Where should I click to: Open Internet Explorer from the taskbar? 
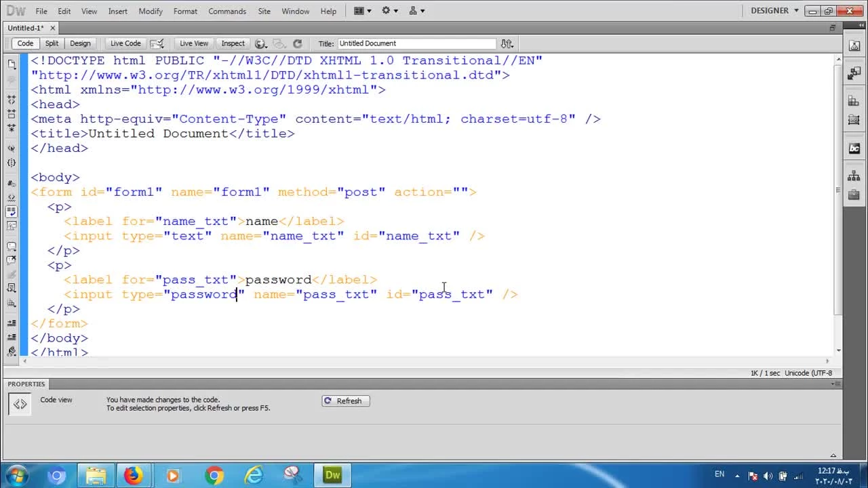click(x=254, y=475)
